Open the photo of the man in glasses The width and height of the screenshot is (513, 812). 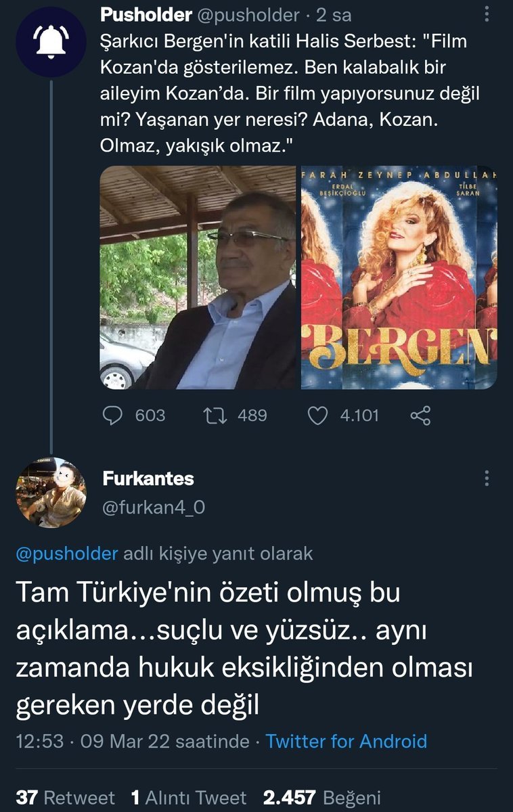(198, 277)
